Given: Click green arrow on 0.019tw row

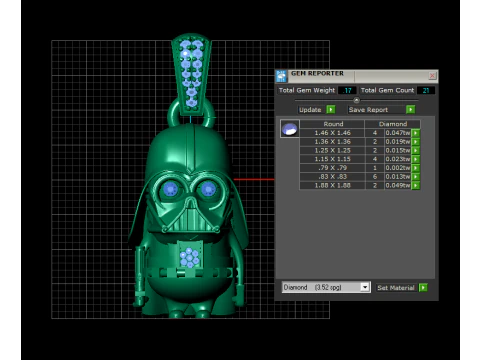Looking at the screenshot, I should 416,142.
